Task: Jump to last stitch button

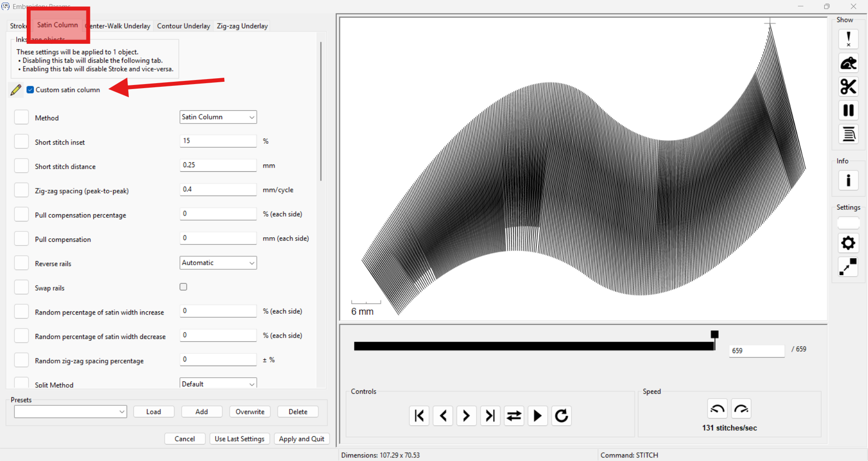Action: click(491, 416)
